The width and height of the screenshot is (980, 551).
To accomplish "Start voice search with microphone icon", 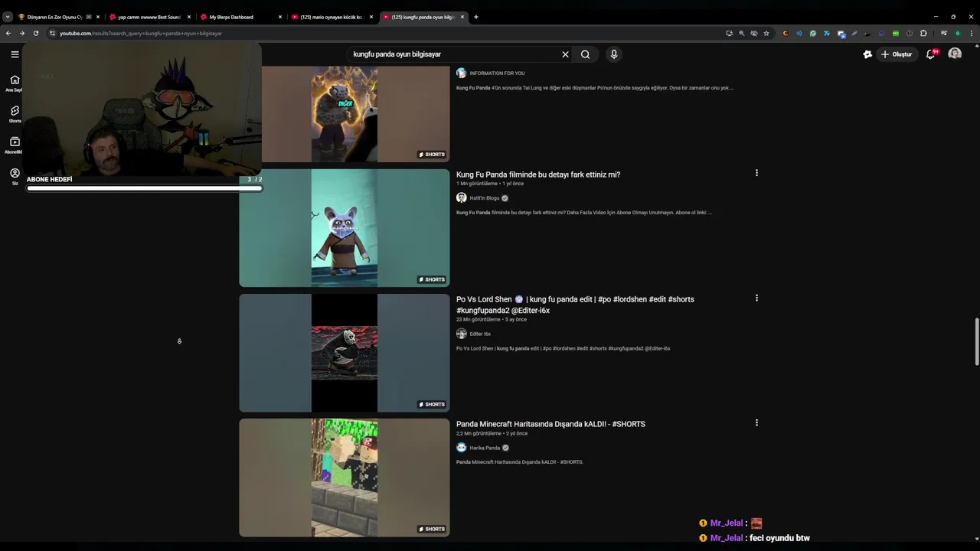I will pos(613,54).
